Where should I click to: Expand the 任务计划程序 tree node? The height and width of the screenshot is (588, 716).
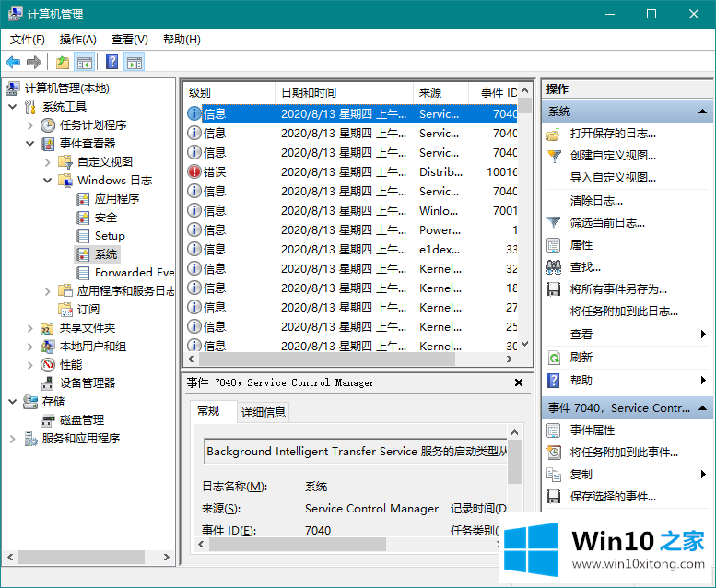pos(29,125)
